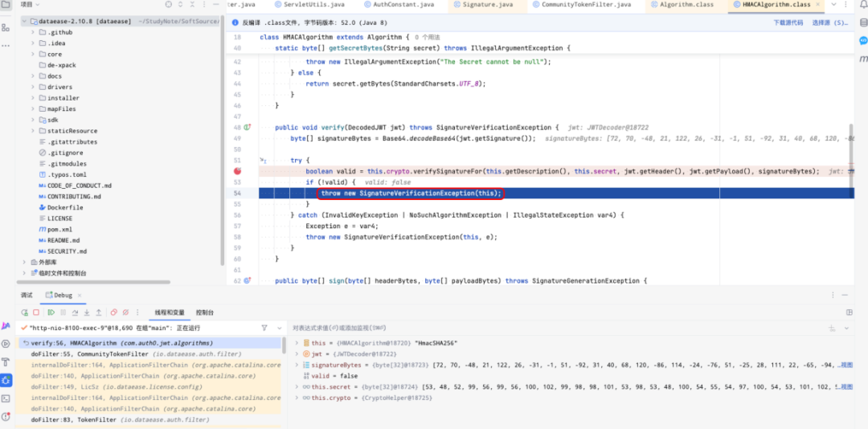Expand the this.secret variable node
868x429 pixels.
click(297, 386)
